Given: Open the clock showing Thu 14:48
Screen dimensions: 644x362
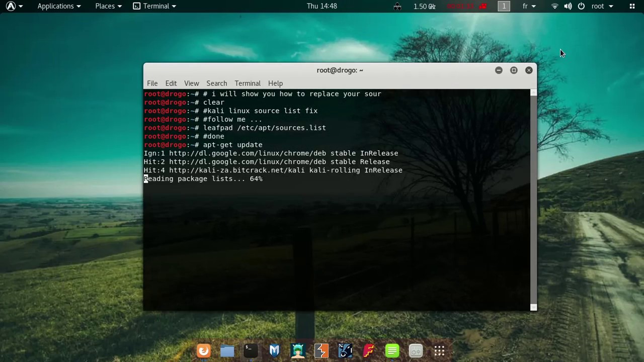Looking at the screenshot, I should coord(322,6).
